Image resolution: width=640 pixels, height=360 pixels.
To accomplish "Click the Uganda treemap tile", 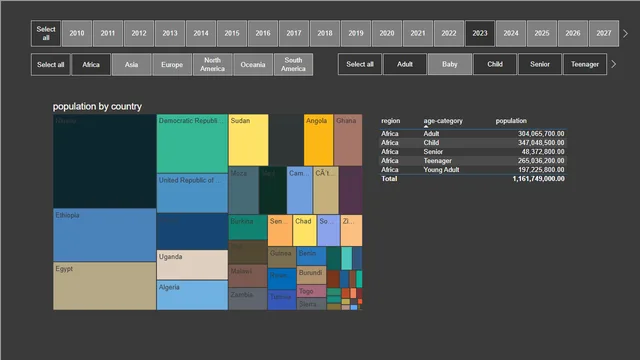I will coord(192,265).
